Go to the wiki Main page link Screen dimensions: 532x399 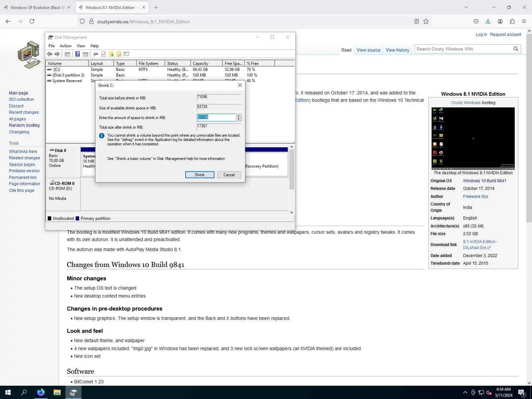18,93
